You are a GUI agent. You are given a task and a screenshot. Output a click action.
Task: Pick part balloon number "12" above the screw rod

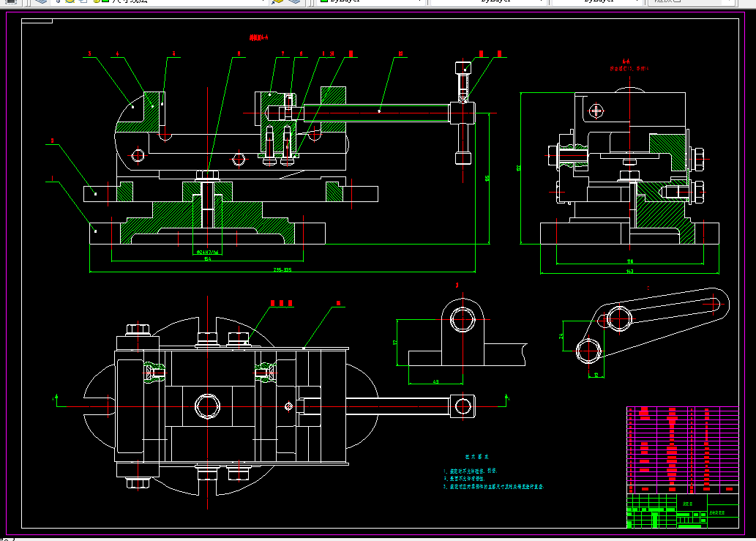[400, 54]
